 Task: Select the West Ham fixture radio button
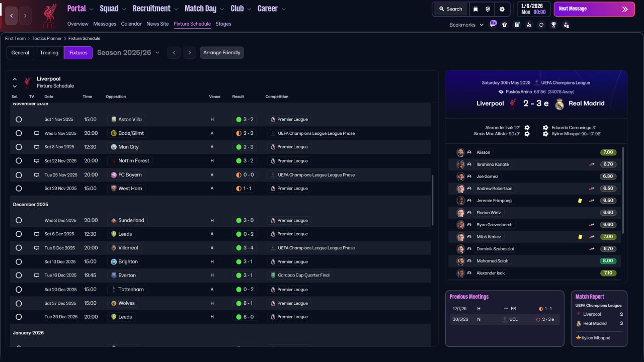pos(19,189)
